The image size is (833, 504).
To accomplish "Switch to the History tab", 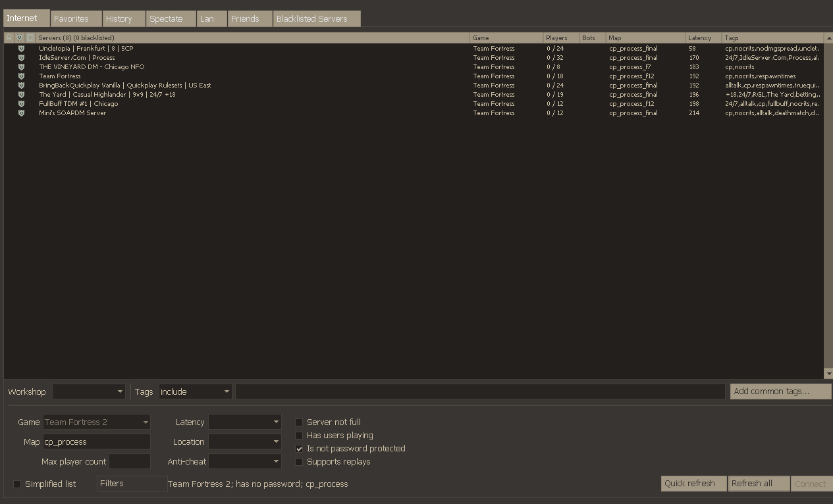I will pyautogui.click(x=124, y=19).
